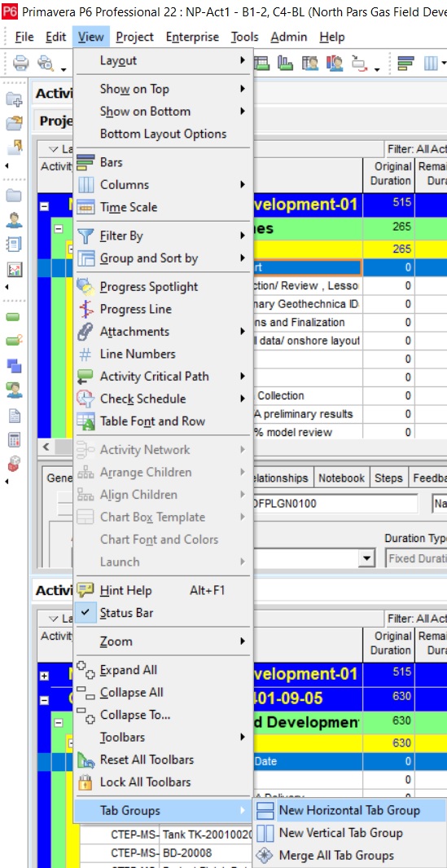Expand the Show on Bottom submenu
The width and height of the screenshot is (447, 868).
tap(164, 112)
